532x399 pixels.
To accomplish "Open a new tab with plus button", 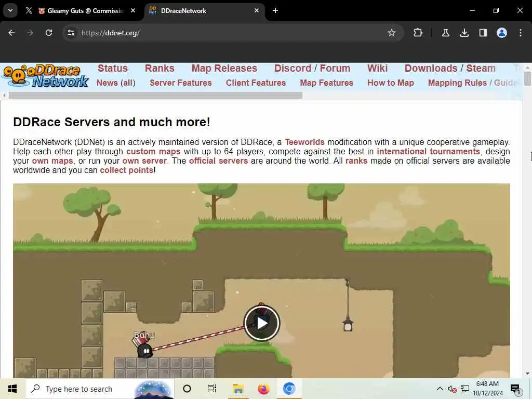I will click(x=275, y=10).
